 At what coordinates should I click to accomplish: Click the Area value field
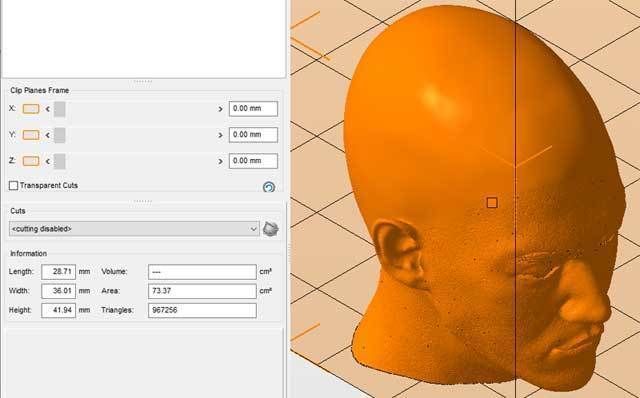[x=202, y=291]
